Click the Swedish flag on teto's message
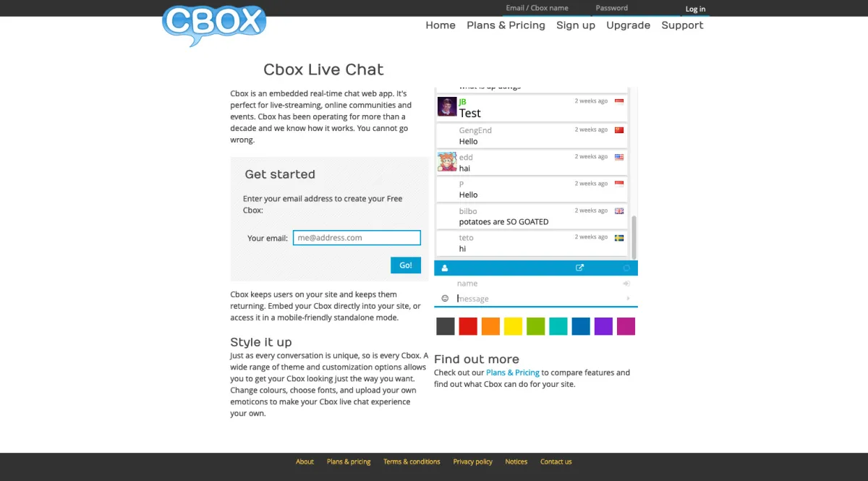The width and height of the screenshot is (868, 481). click(x=619, y=237)
